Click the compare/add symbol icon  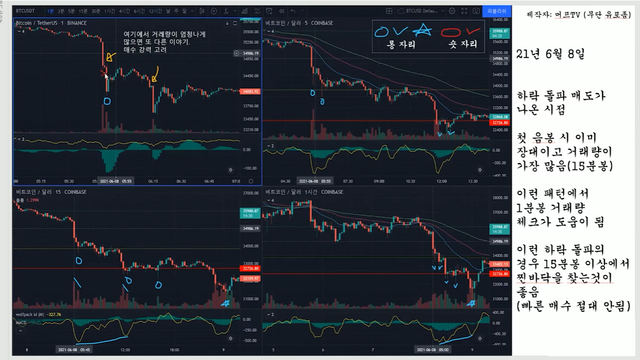(x=214, y=11)
